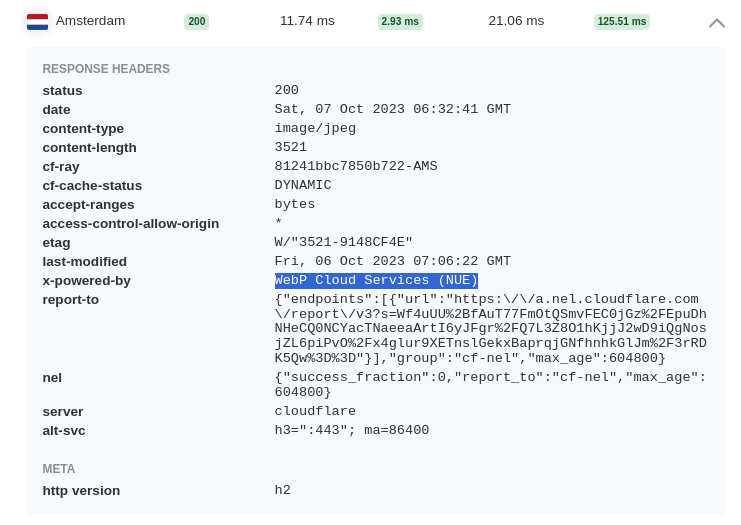Screen dimensions: 741x525
Task: Click highlighted WebP Cloud Services (NUE) text
Action: coord(376,280)
